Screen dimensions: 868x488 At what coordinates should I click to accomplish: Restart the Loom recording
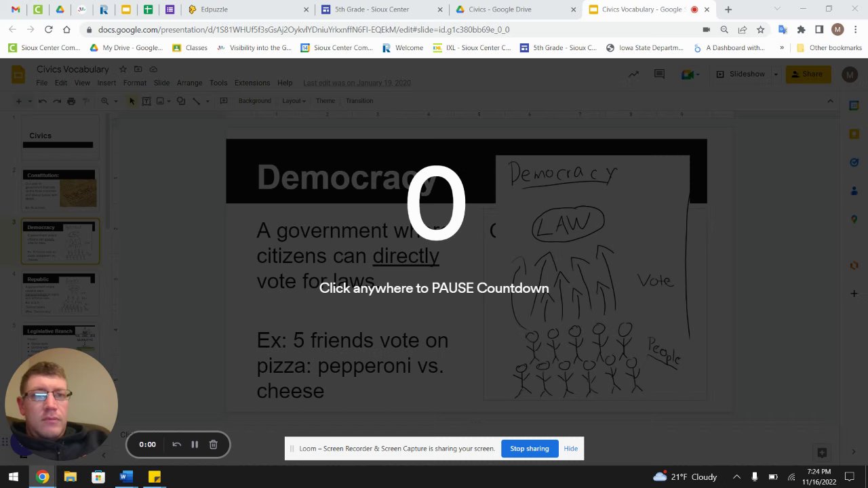(176, 445)
